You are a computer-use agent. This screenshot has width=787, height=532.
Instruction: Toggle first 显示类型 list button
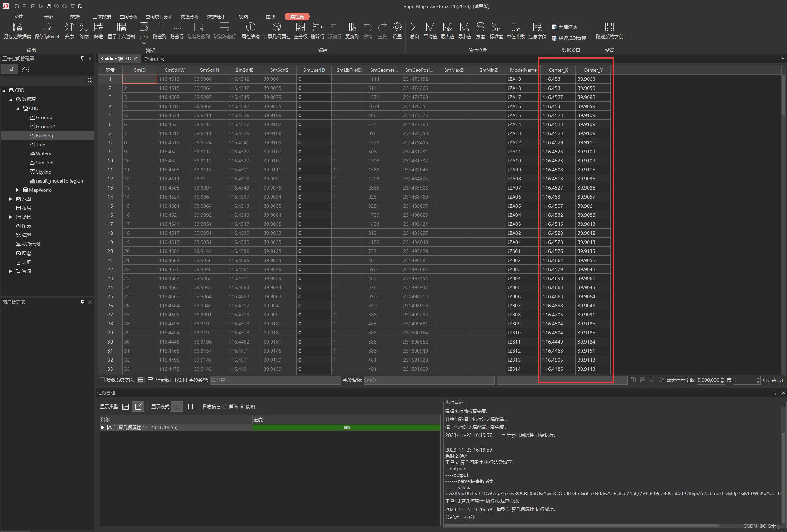(126, 407)
